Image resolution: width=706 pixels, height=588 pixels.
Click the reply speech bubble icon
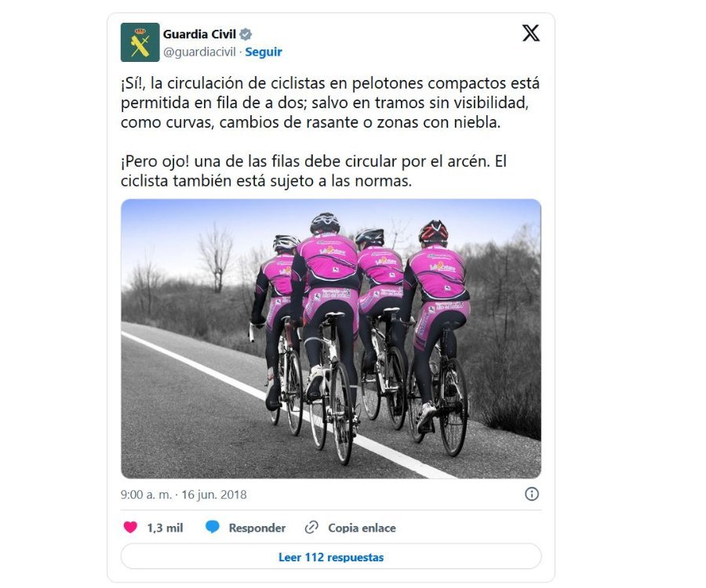(x=212, y=528)
